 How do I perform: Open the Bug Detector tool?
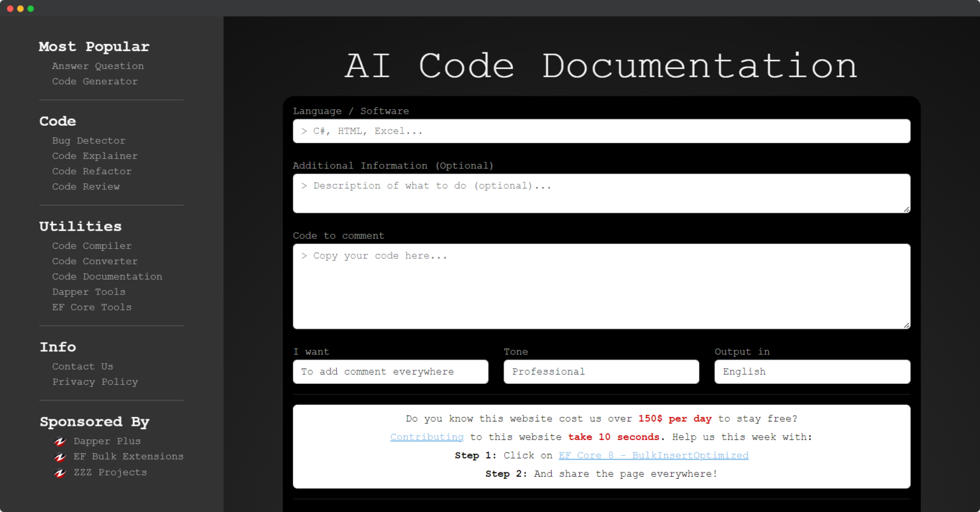pyautogui.click(x=89, y=140)
